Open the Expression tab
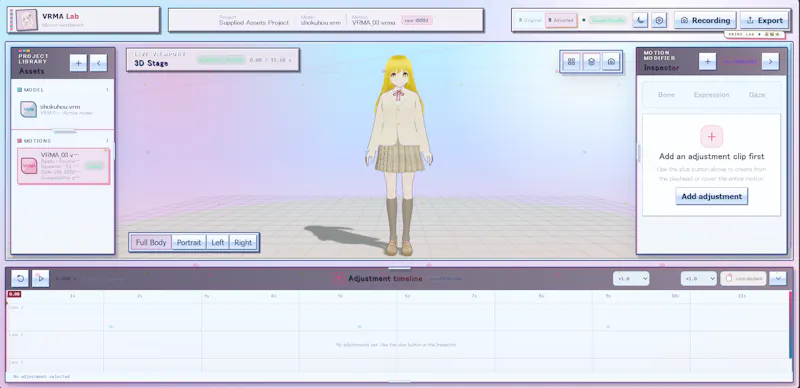Viewport: 800px width, 388px height. point(712,95)
